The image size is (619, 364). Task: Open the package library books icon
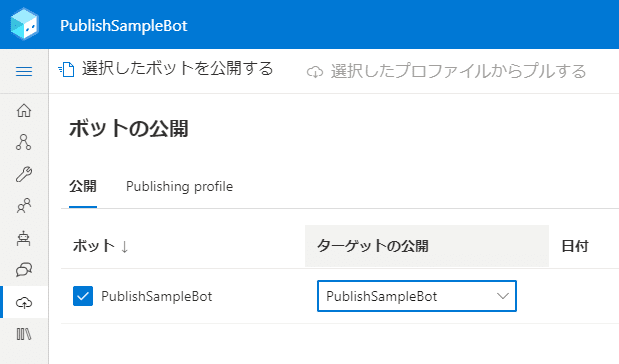[24, 334]
